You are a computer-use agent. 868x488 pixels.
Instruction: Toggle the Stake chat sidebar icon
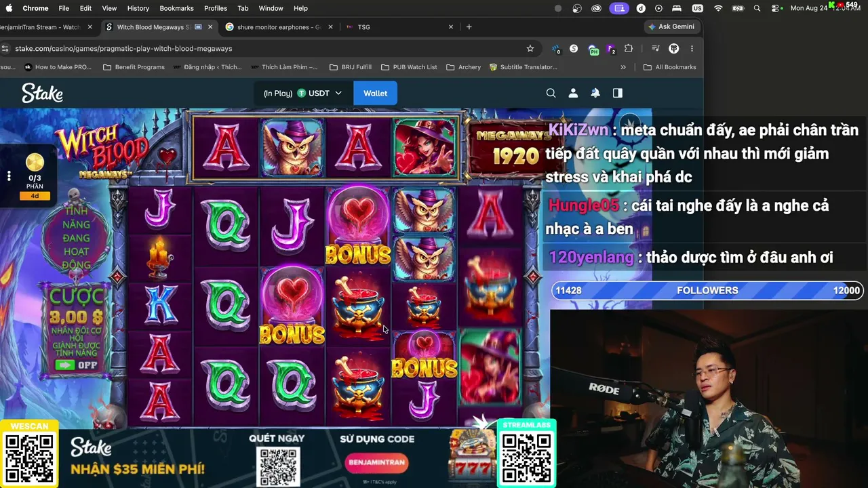(618, 93)
